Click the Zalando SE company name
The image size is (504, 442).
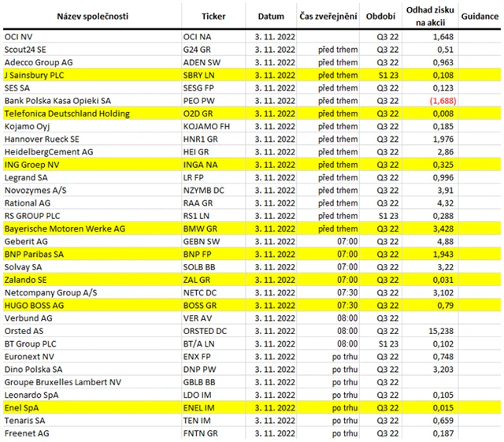[x=26, y=279]
